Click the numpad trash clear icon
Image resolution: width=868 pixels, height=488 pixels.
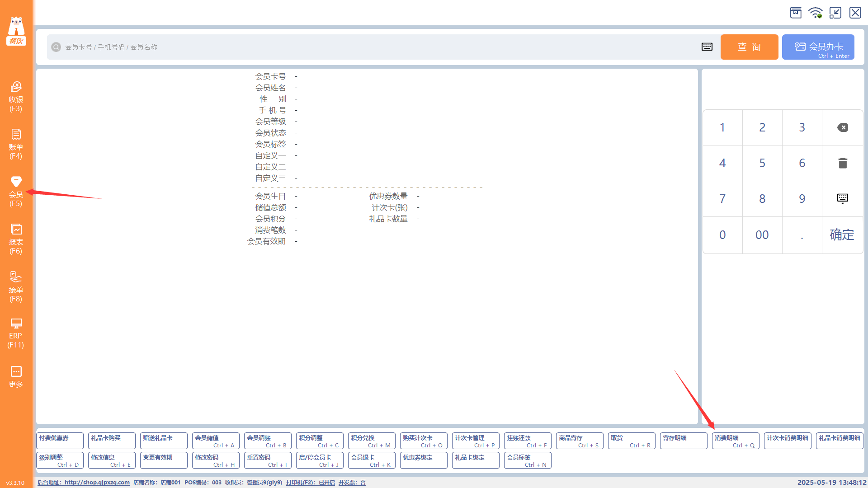point(842,163)
